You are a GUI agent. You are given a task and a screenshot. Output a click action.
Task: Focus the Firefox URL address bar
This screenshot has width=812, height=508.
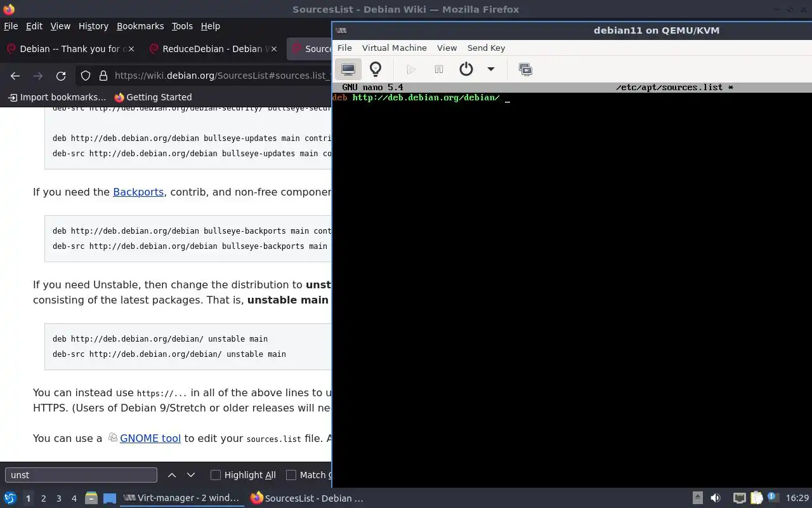[x=222, y=76]
